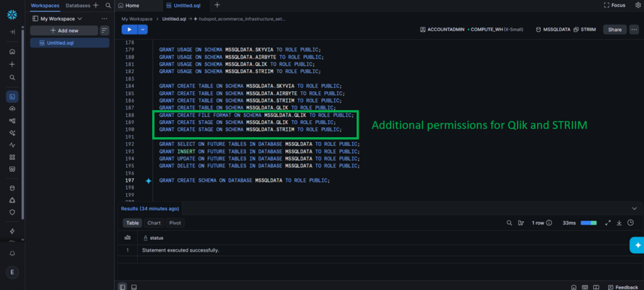Viewport: 644px width, 290px height.
Task: Click the Create plus icon in sidebar
Action: [x=13, y=65]
